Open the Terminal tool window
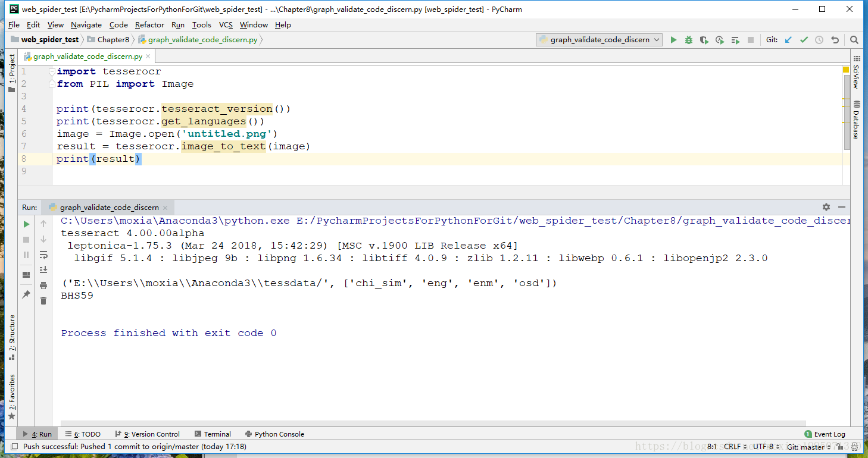 tap(213, 434)
